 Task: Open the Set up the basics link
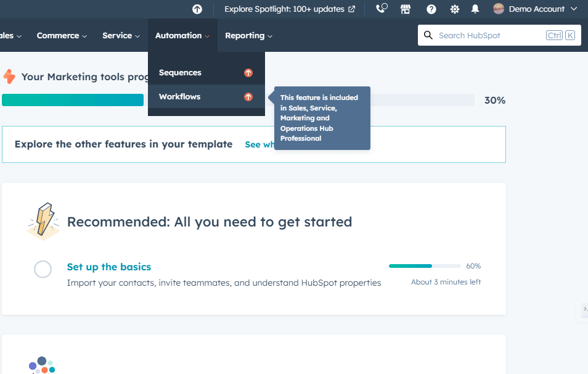[x=108, y=267]
